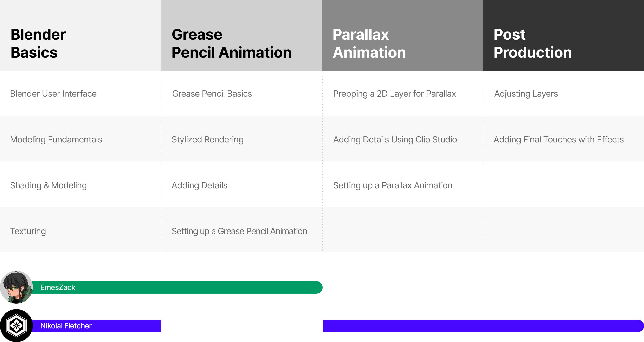The height and width of the screenshot is (342, 644).
Task: Click the green EmesZack instructor bar
Action: [x=177, y=287]
